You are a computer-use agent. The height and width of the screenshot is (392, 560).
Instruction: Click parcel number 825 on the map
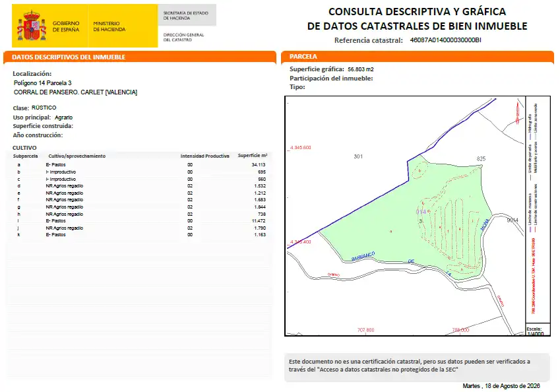481,158
